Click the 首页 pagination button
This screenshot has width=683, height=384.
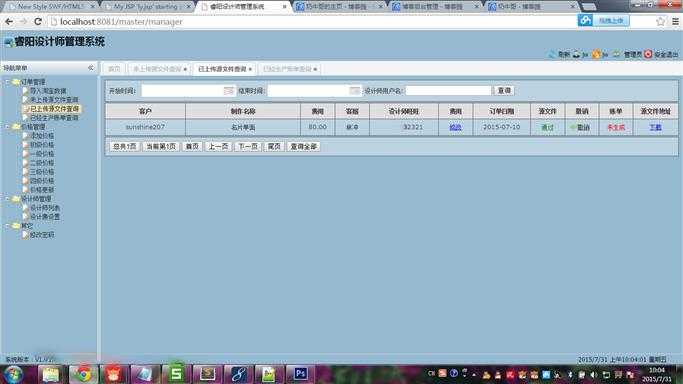pos(192,147)
